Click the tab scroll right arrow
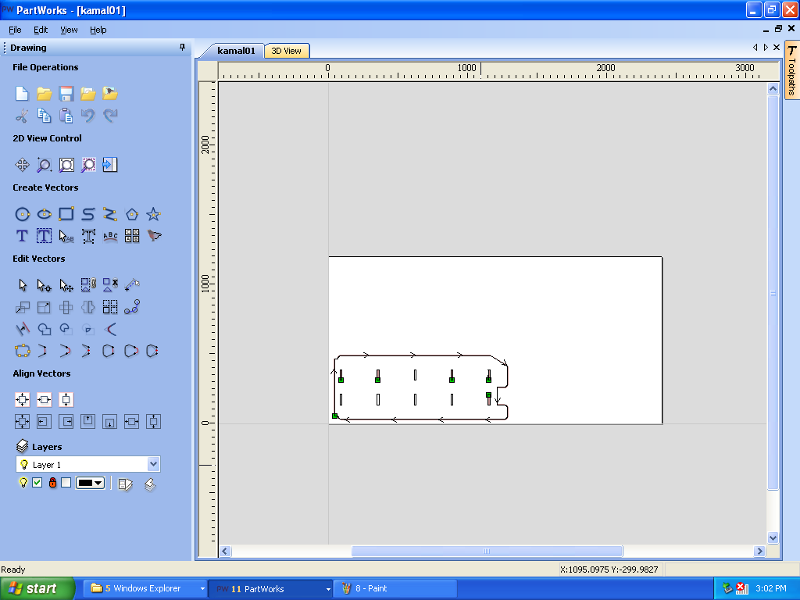800x600 pixels. point(766,47)
